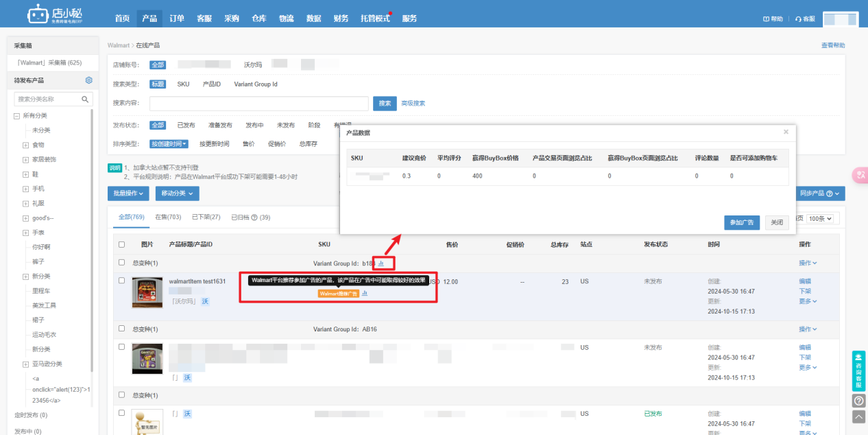868x435 pixels.
Task: Tick the select-all checkbox in table header
Action: (x=122, y=244)
